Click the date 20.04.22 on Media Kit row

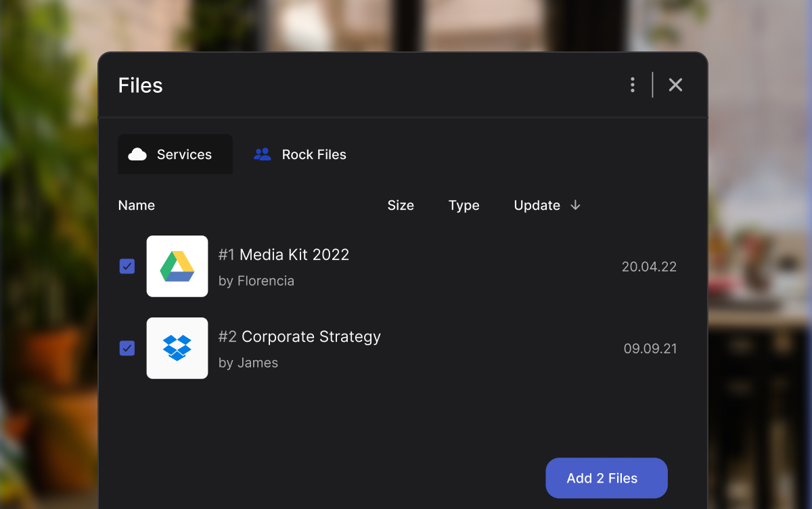click(x=649, y=266)
